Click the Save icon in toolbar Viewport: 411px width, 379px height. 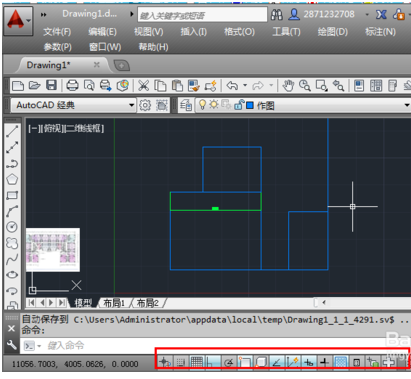51,85
